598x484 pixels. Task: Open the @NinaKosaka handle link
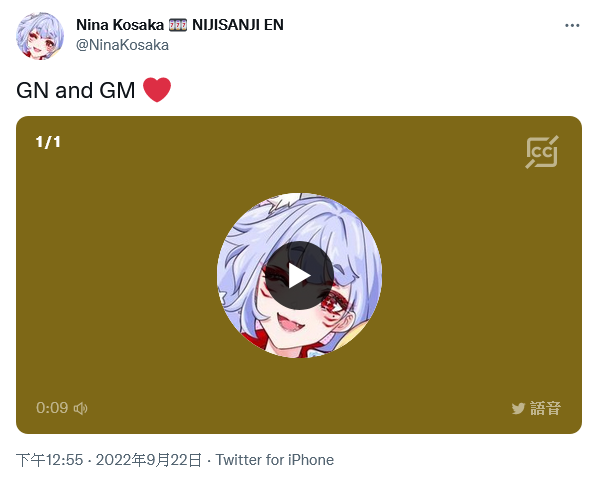tap(122, 45)
